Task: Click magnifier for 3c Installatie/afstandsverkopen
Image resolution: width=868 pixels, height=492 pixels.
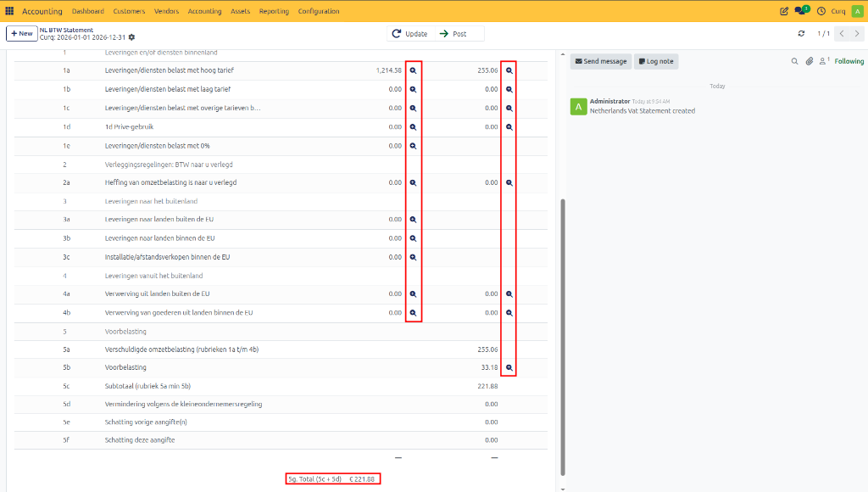Action: [x=413, y=257]
